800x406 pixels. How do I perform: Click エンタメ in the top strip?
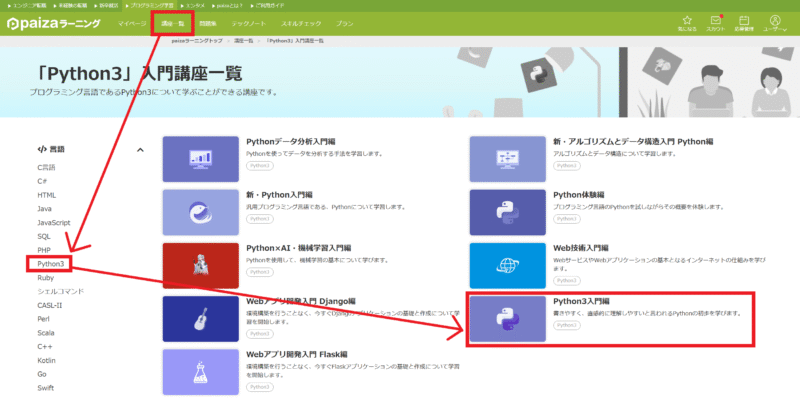(192, 6)
